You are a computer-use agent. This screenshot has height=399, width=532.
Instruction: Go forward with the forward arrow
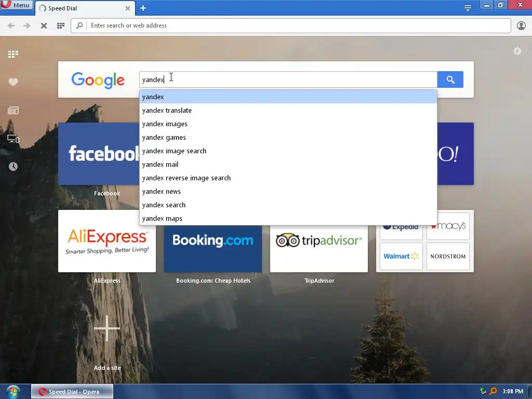(27, 25)
